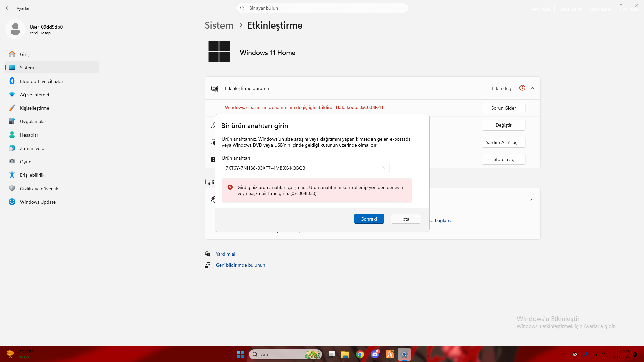This screenshot has width=644, height=362.
Task: Go to Ağ ve internet settings
Action: [x=52, y=94]
